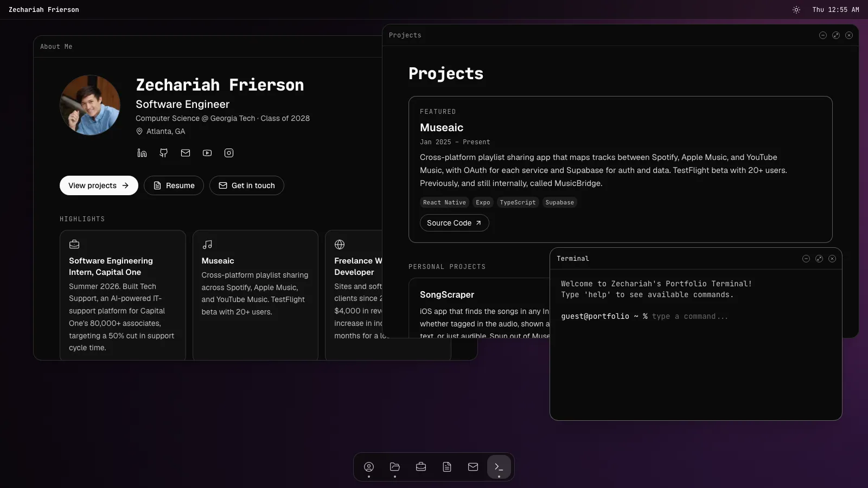The width and height of the screenshot is (868, 488).
Task: Click the Museaic highlight card title
Action: pyautogui.click(x=218, y=261)
